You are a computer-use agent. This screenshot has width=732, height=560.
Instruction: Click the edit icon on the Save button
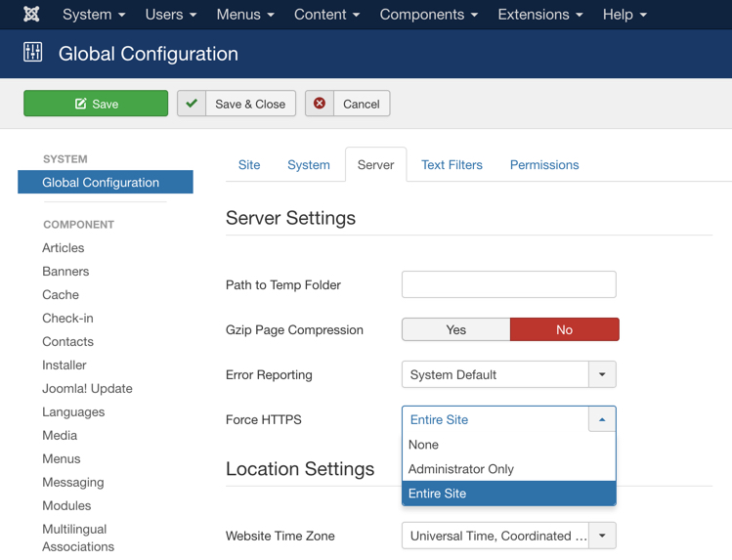[81, 104]
